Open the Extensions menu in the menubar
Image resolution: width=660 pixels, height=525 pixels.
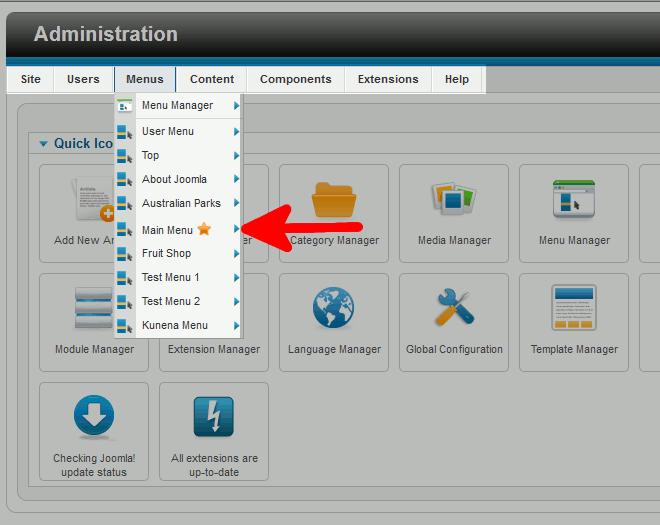pos(388,79)
